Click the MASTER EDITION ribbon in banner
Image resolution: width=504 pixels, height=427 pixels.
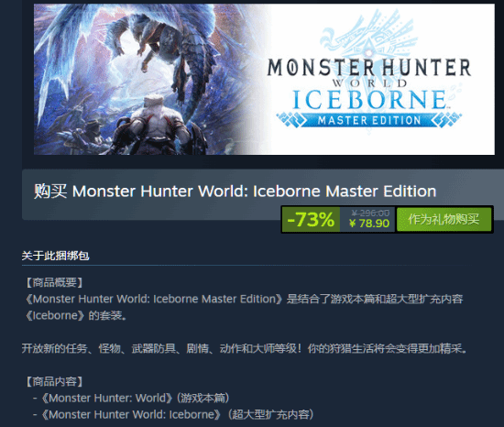369,120
